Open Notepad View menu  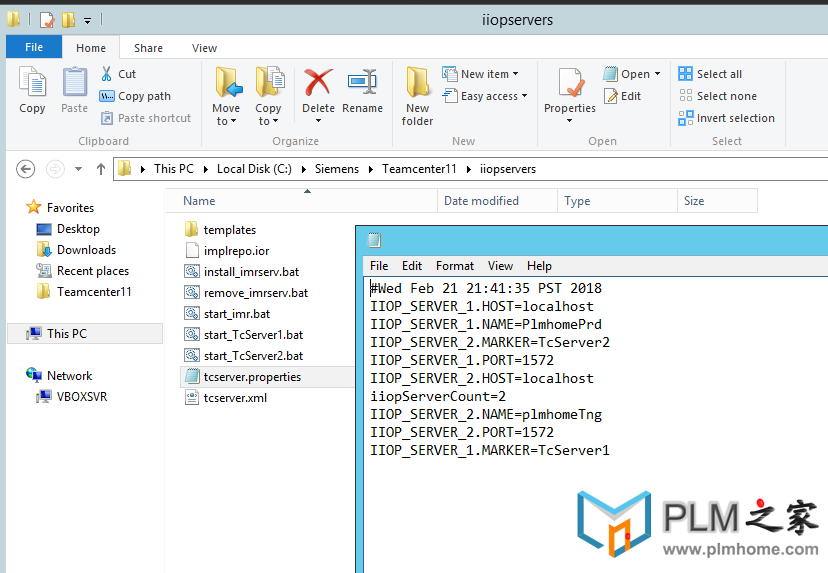(500, 266)
